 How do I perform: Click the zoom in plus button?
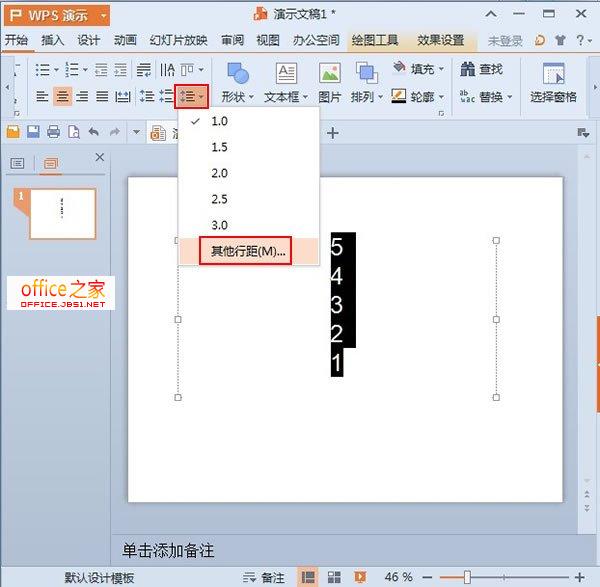(580, 577)
